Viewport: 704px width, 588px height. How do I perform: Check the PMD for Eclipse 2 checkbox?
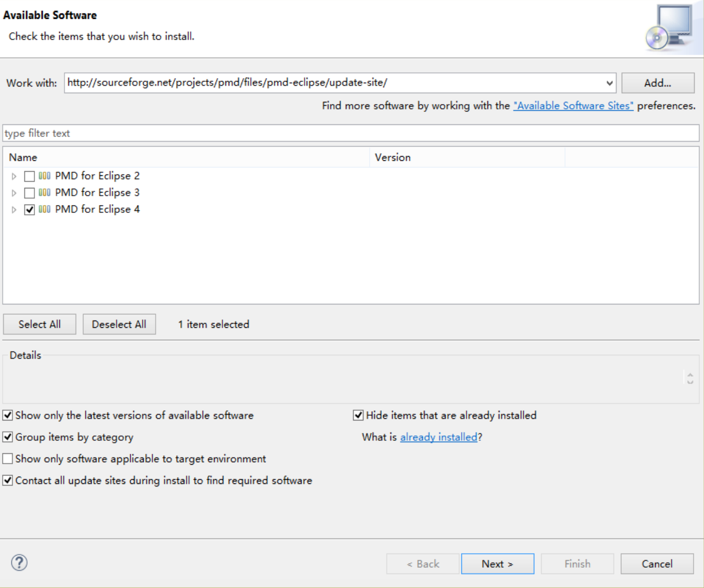[30, 176]
